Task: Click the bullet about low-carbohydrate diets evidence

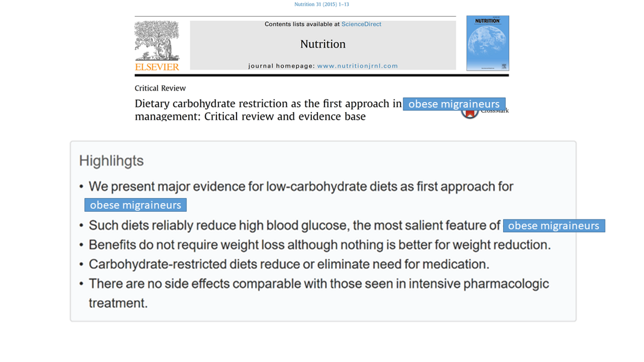Action: point(301,186)
